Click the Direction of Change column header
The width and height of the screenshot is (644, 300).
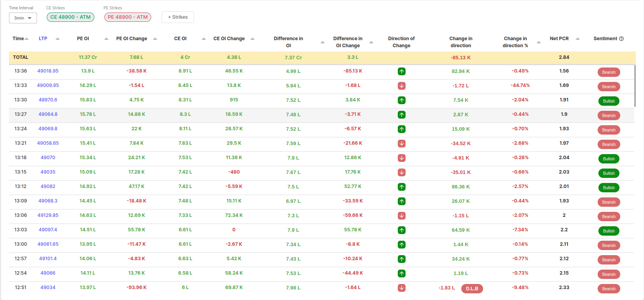(x=401, y=42)
